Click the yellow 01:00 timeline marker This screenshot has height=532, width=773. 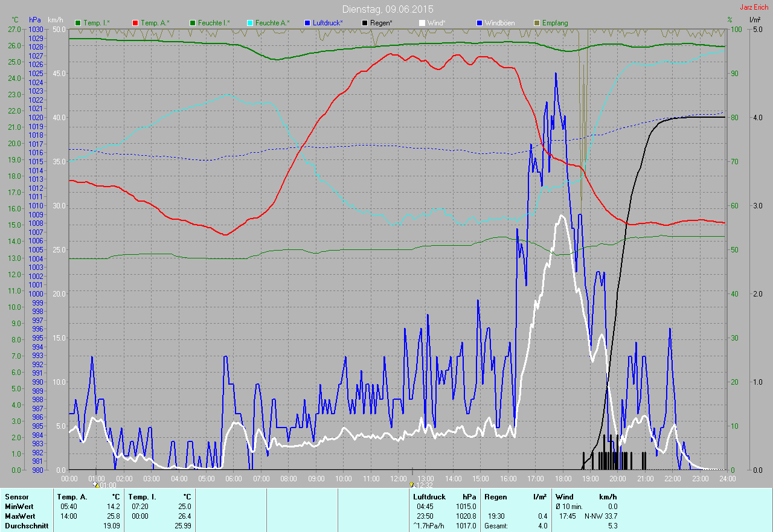tap(95, 484)
